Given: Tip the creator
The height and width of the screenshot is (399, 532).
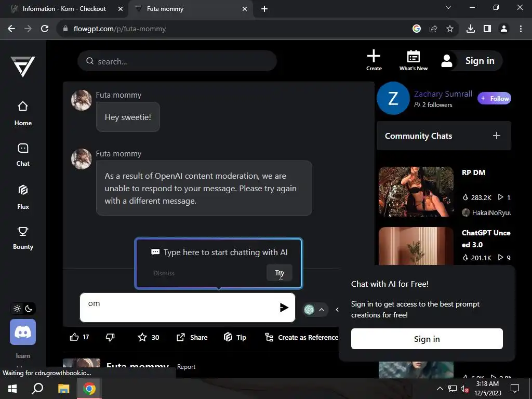Looking at the screenshot, I should click(x=235, y=337).
